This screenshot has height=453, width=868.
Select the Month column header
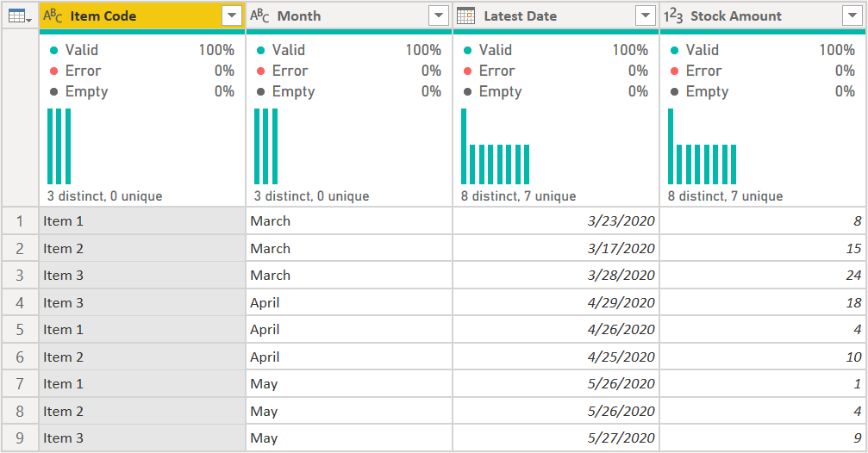coord(349,16)
